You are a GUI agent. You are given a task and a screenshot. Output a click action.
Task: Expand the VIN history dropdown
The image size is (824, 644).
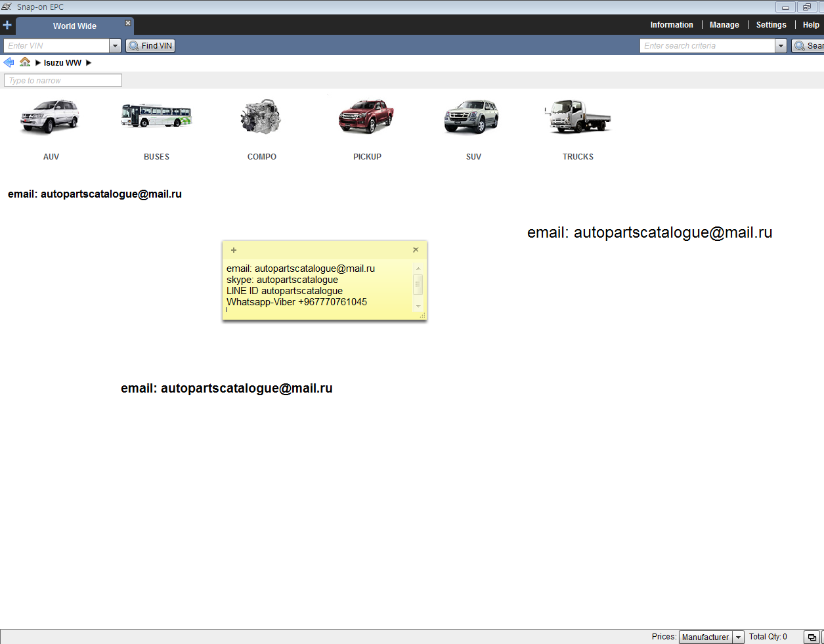[116, 46]
